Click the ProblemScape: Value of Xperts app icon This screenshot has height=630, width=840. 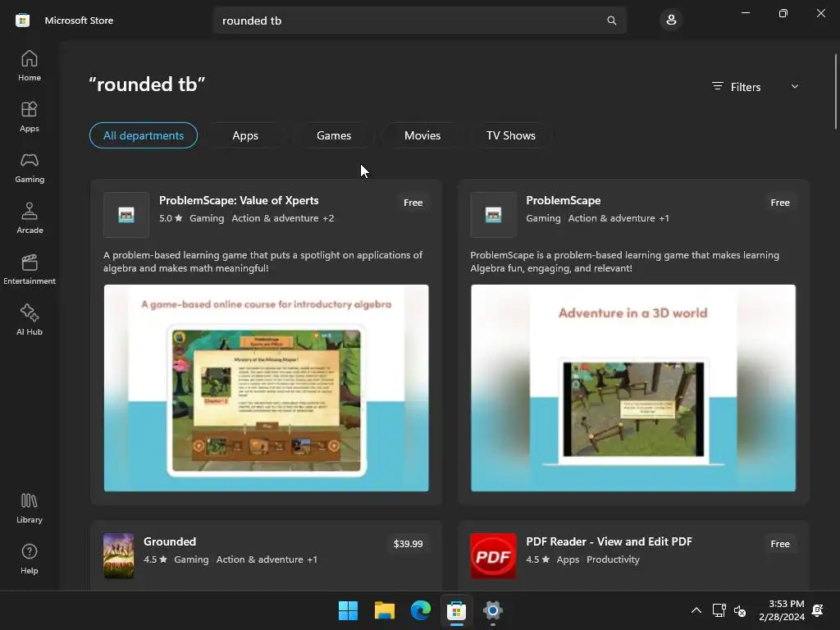tap(126, 215)
